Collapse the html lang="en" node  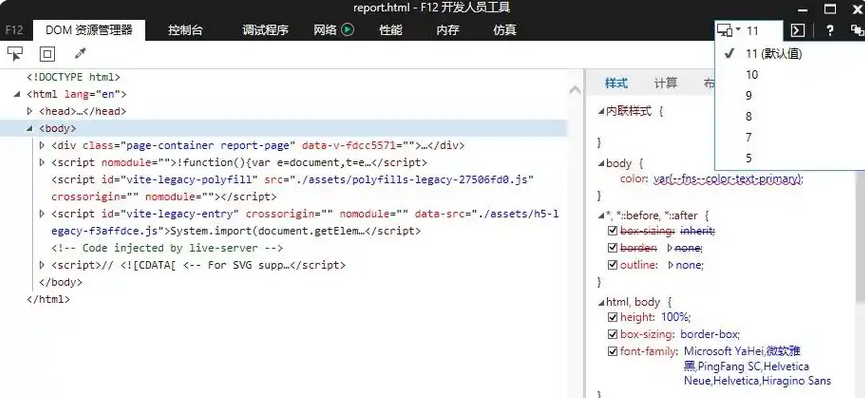coord(18,94)
